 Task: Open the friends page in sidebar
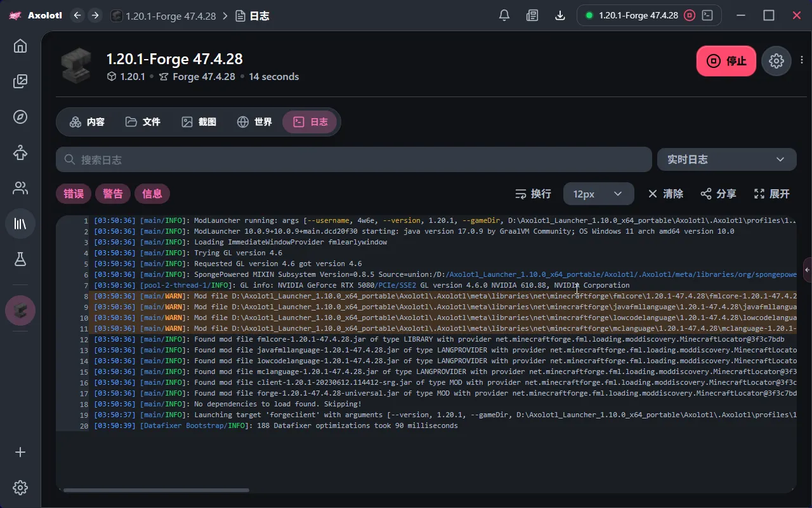[x=20, y=188]
